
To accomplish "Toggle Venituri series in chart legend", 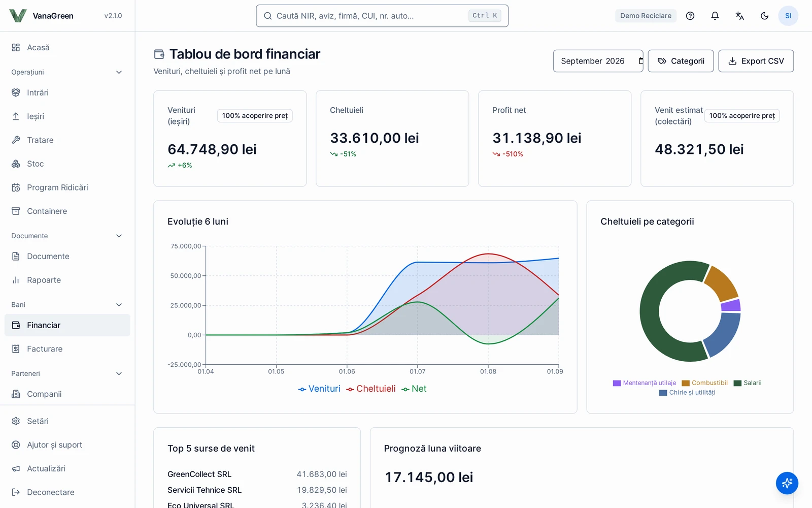I will pos(319,389).
